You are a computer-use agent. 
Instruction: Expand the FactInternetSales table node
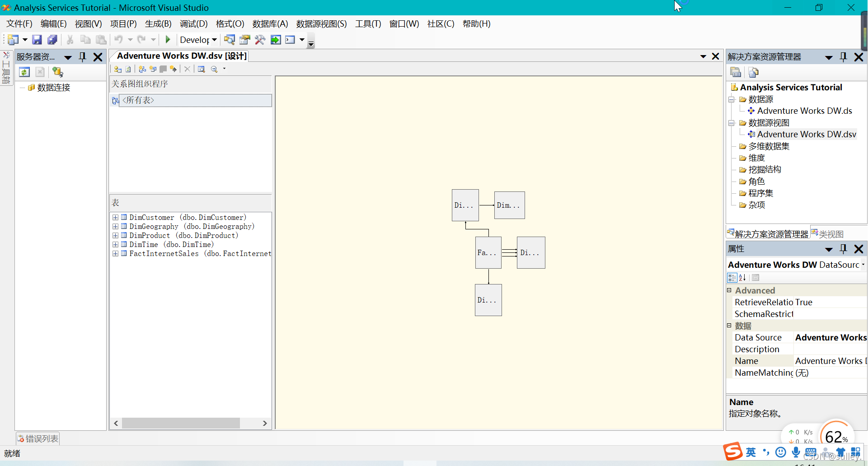115,254
